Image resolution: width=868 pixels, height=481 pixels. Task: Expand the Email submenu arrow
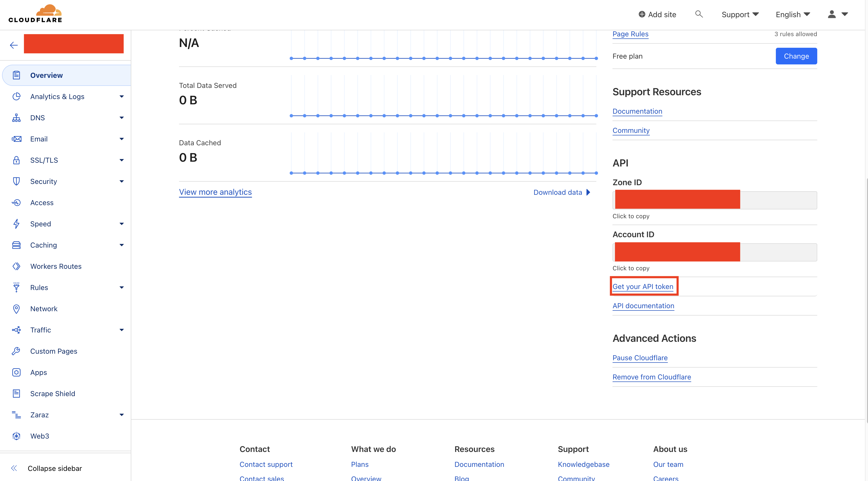pyautogui.click(x=122, y=139)
